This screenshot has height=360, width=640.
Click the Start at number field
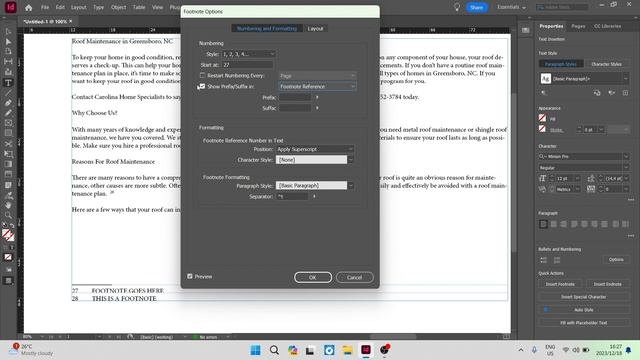[x=247, y=64]
